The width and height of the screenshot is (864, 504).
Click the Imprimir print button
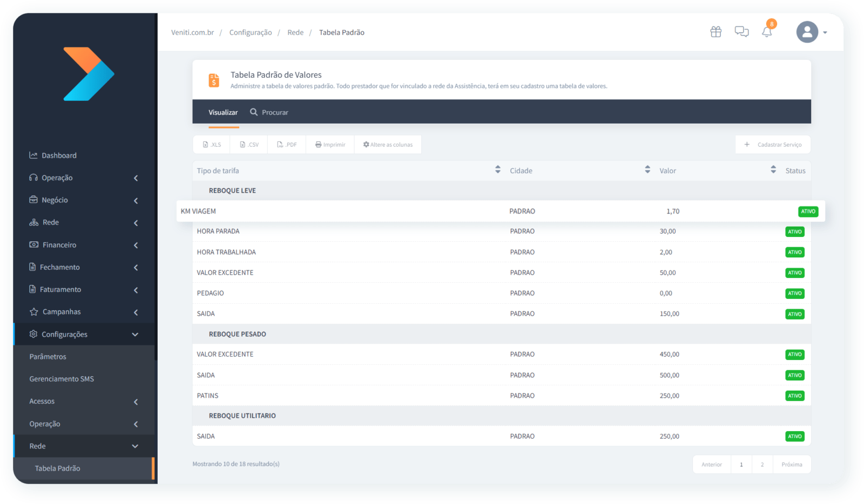pos(330,145)
